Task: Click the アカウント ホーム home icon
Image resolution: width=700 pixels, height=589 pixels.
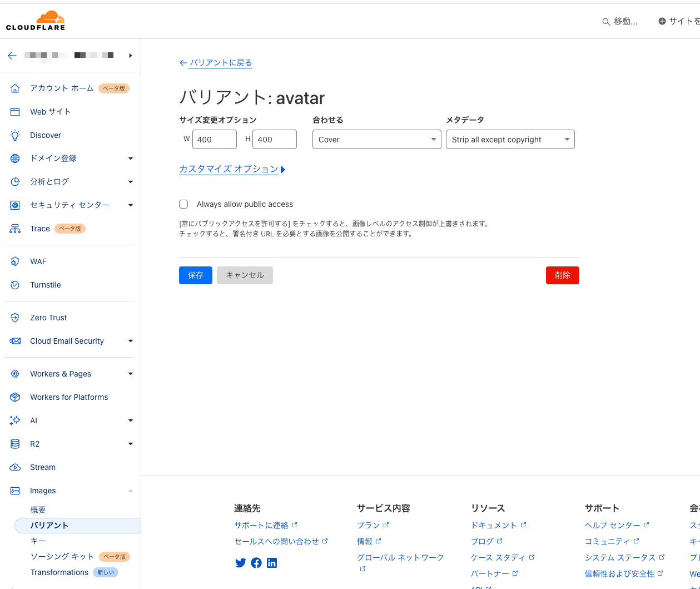Action: [15, 88]
